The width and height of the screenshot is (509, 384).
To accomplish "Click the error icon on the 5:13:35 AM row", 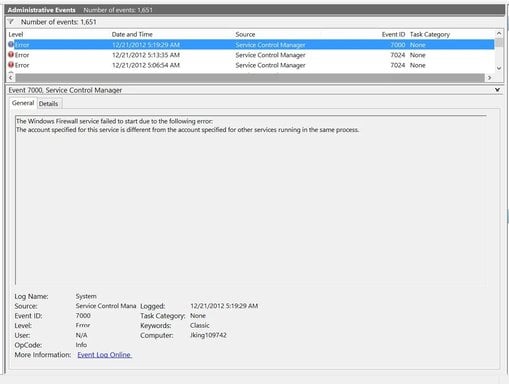I will pyautogui.click(x=11, y=54).
